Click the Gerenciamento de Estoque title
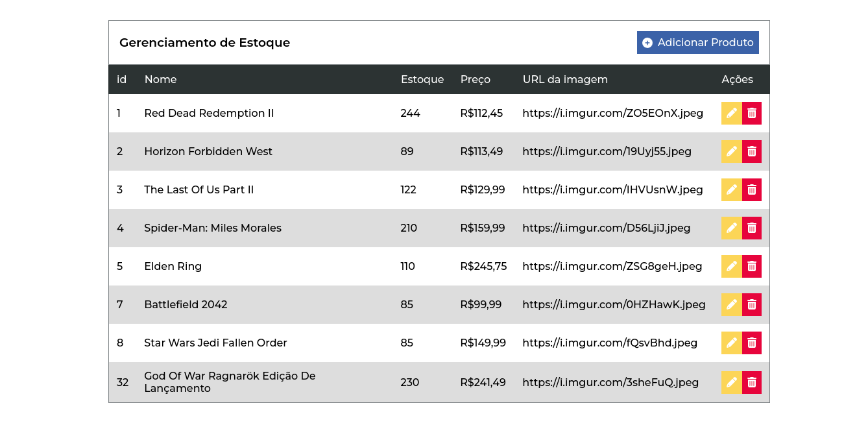868x425 pixels. [204, 43]
